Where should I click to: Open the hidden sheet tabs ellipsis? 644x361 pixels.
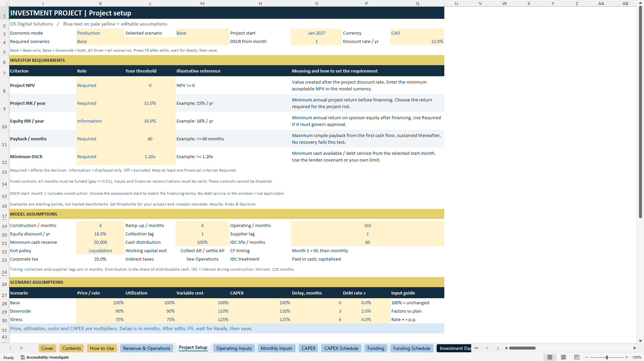point(476,348)
